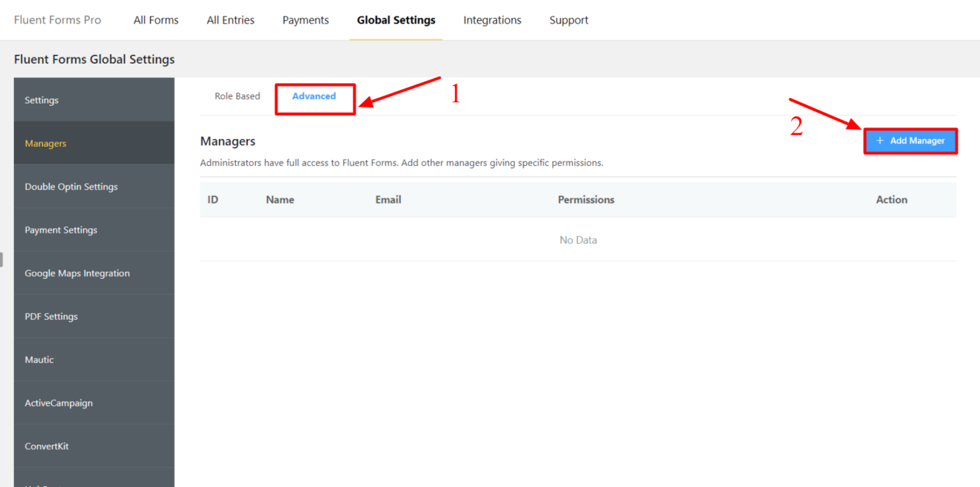Open the Payments section from top navigation
This screenshot has width=980, height=487.
[306, 20]
